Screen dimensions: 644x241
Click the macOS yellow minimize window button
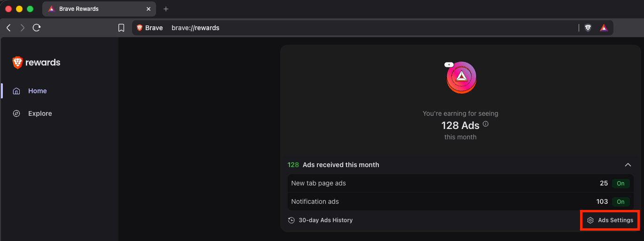(x=19, y=9)
